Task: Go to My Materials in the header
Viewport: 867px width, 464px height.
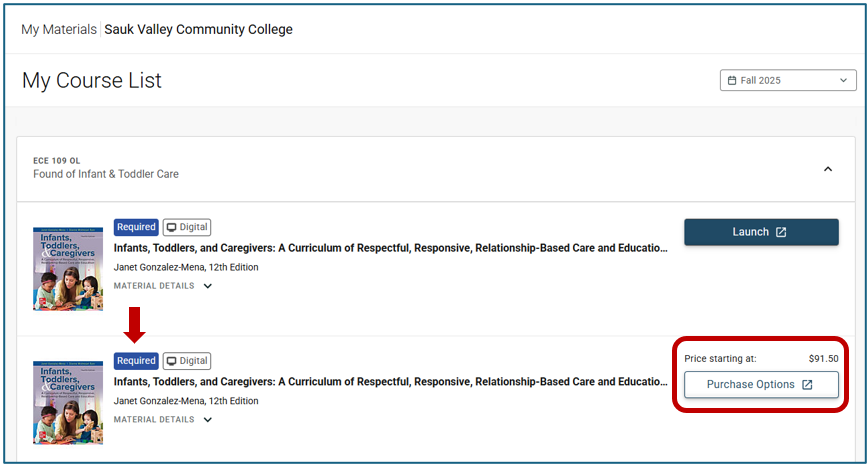Action: 59,29
